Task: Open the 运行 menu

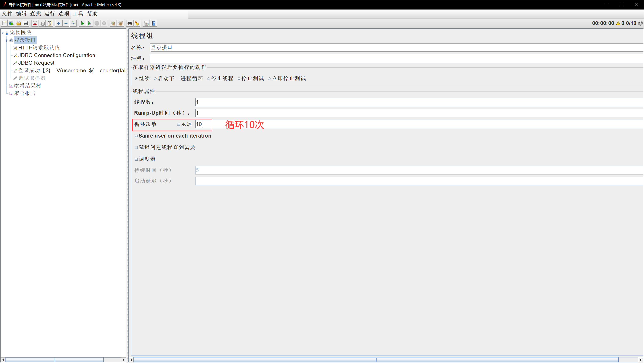Action: tap(49, 14)
